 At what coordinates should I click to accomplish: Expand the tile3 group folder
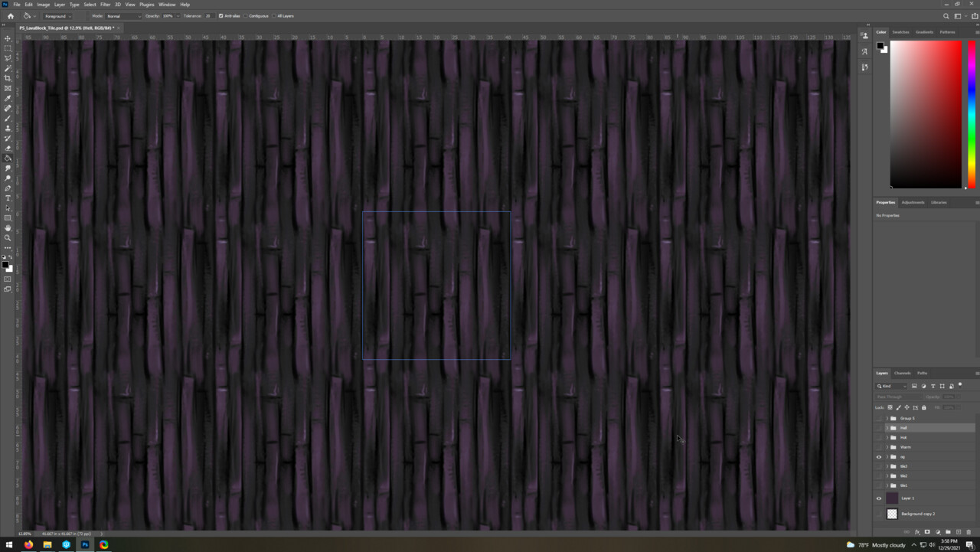click(x=887, y=466)
